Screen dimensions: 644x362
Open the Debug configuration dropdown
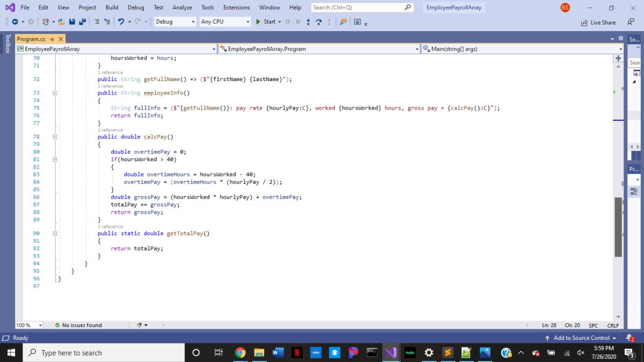click(x=175, y=22)
